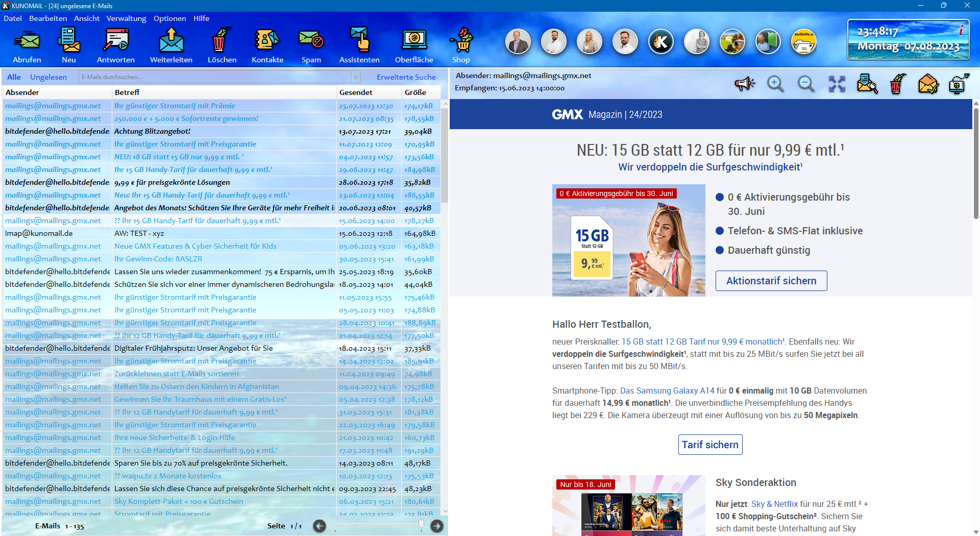Open the Hilfe menu
980x536 pixels.
pos(201,18)
